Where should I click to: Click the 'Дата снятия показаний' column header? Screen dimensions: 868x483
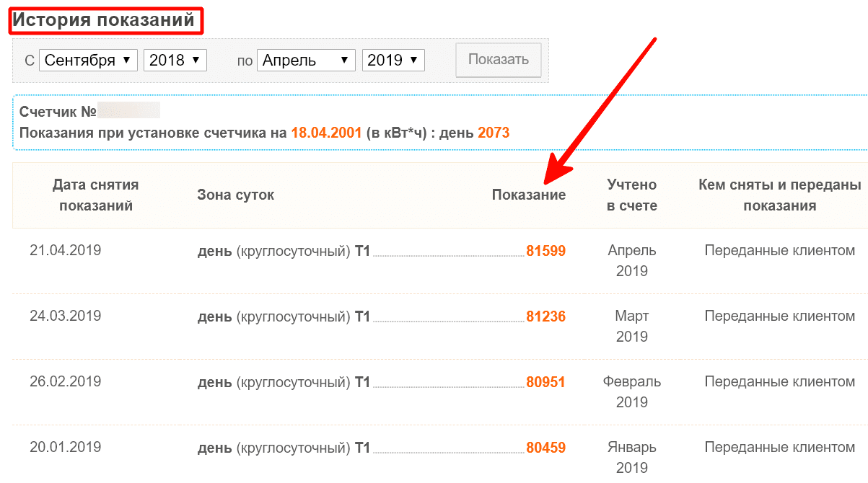[96, 195]
